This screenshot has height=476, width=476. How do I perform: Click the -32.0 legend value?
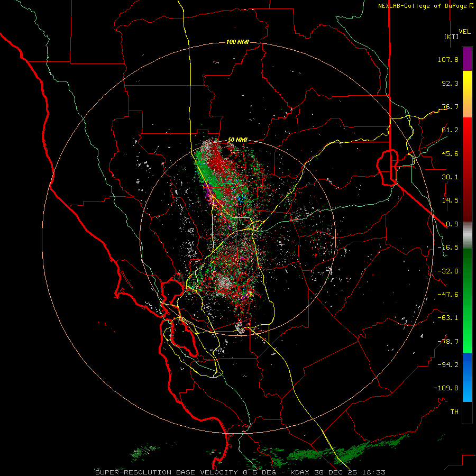click(x=448, y=271)
